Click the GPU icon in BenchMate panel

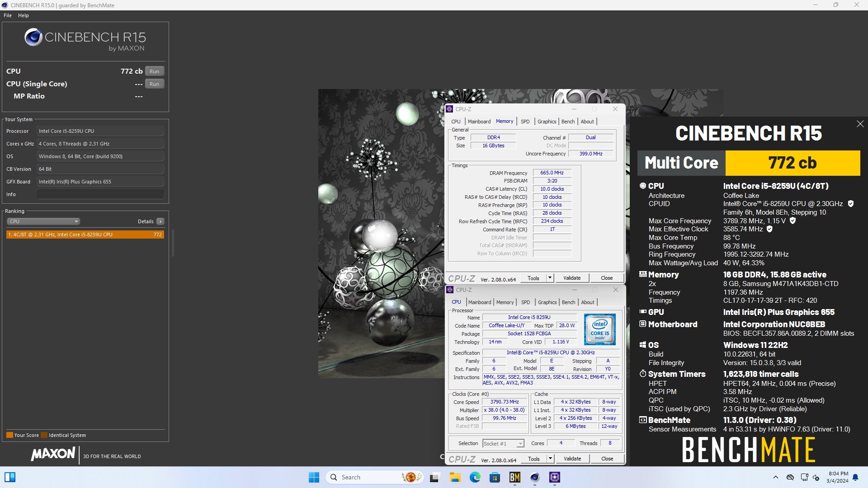[x=643, y=312]
